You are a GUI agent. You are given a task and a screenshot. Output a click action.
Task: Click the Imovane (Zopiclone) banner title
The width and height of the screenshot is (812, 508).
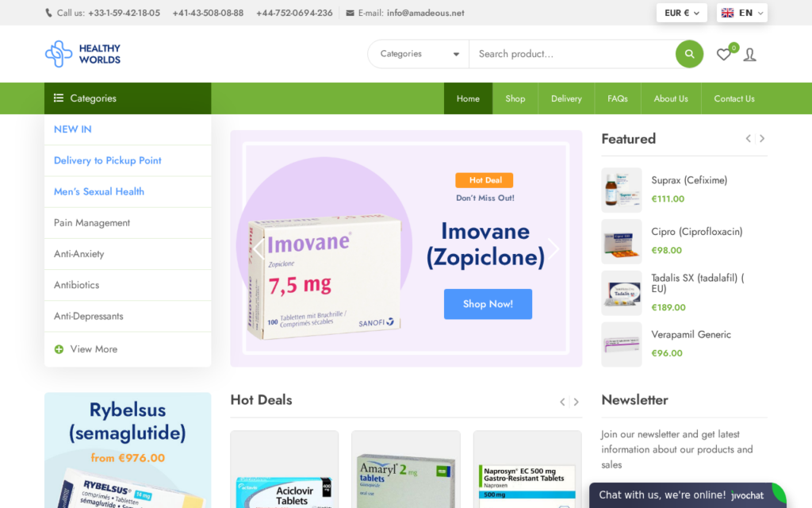click(x=485, y=244)
